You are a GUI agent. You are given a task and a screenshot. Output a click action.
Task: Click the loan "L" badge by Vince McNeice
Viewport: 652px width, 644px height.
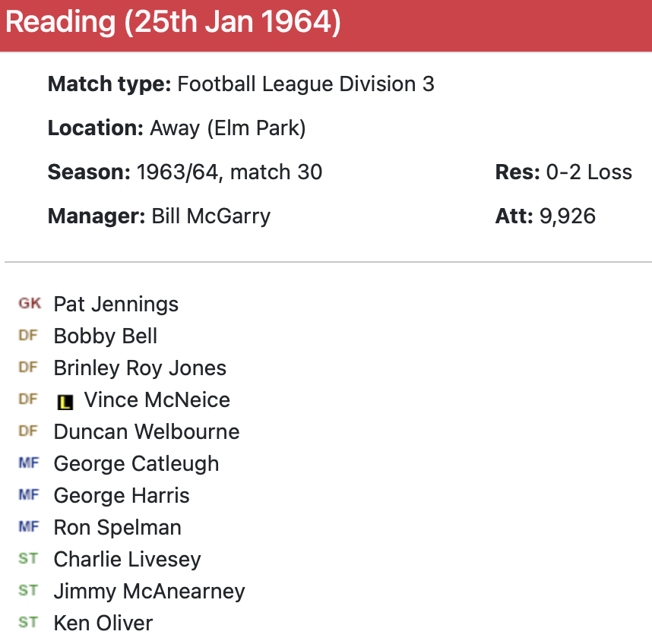point(65,402)
